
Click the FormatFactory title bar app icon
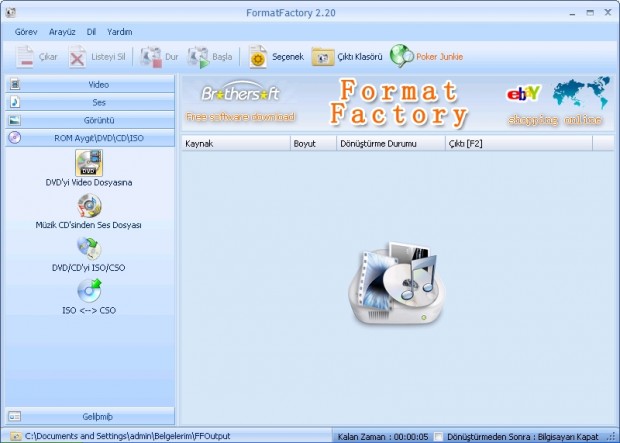11,13
